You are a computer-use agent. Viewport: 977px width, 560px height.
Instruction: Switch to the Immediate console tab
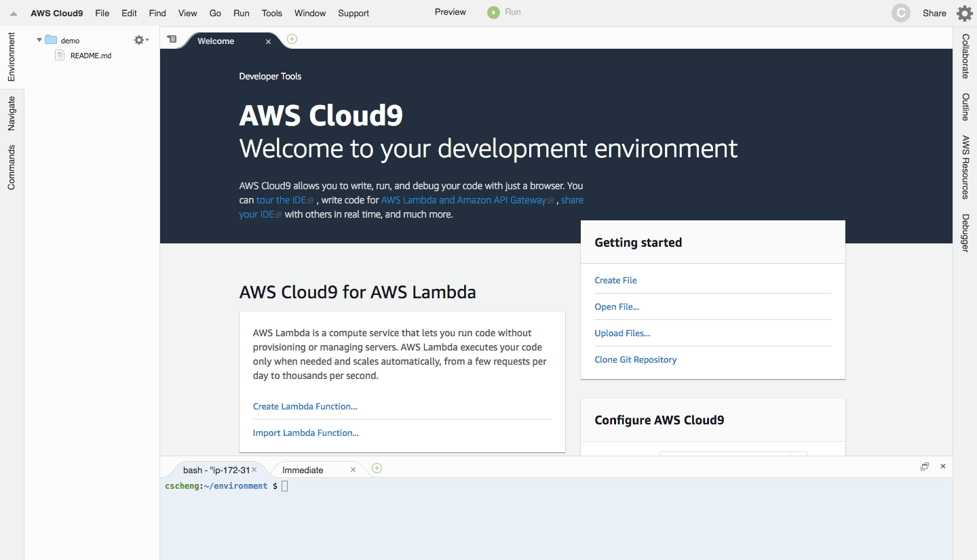click(x=303, y=469)
